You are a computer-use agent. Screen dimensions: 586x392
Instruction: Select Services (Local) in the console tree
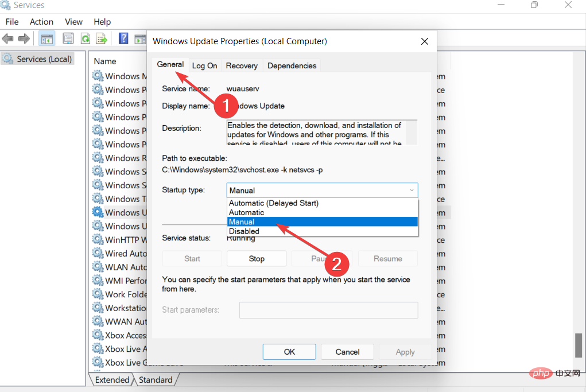click(x=38, y=59)
